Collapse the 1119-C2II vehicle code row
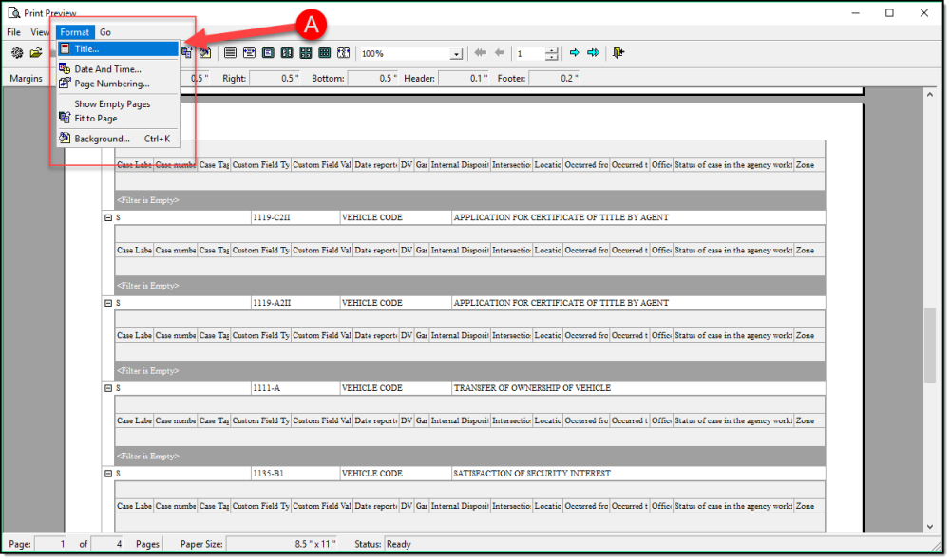Screen dimensions: 950x560 tap(107, 217)
